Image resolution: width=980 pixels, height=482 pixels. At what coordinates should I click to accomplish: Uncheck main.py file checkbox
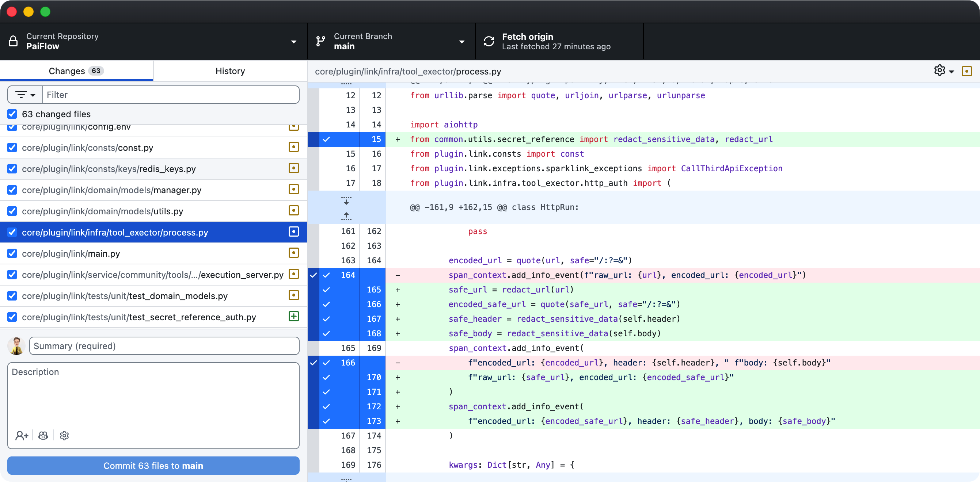[12, 253]
